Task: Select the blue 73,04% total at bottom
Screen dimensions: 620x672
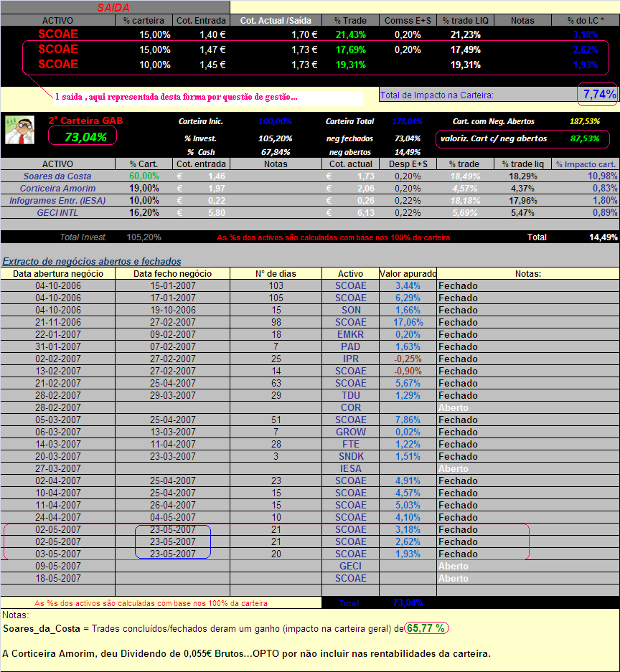Action: [x=408, y=602]
